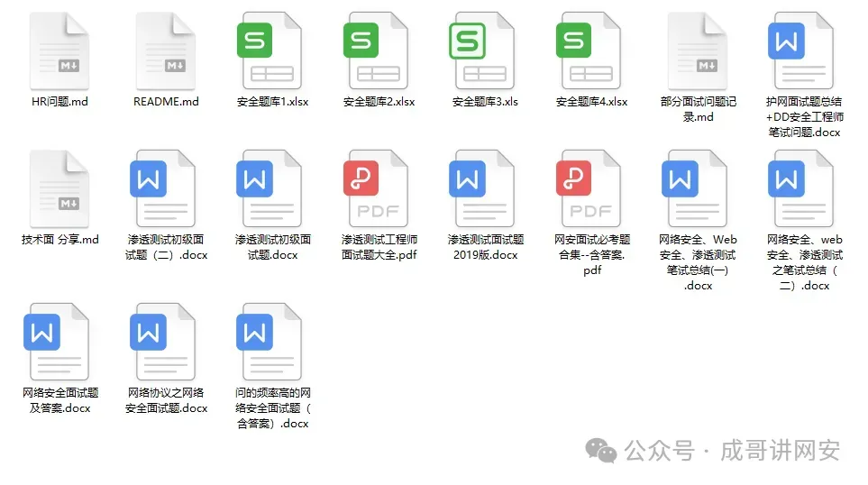Click the file name HR问题.md

59,102
